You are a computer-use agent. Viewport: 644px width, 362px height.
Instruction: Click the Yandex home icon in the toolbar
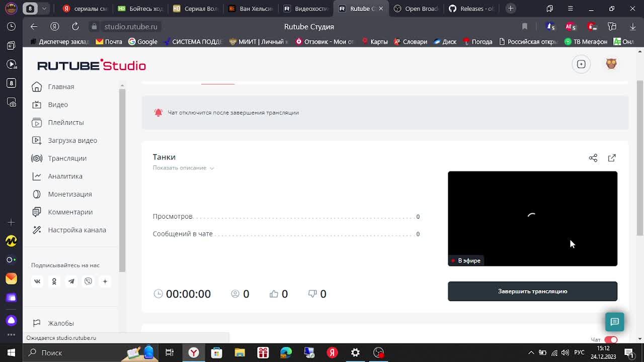pos(55,27)
